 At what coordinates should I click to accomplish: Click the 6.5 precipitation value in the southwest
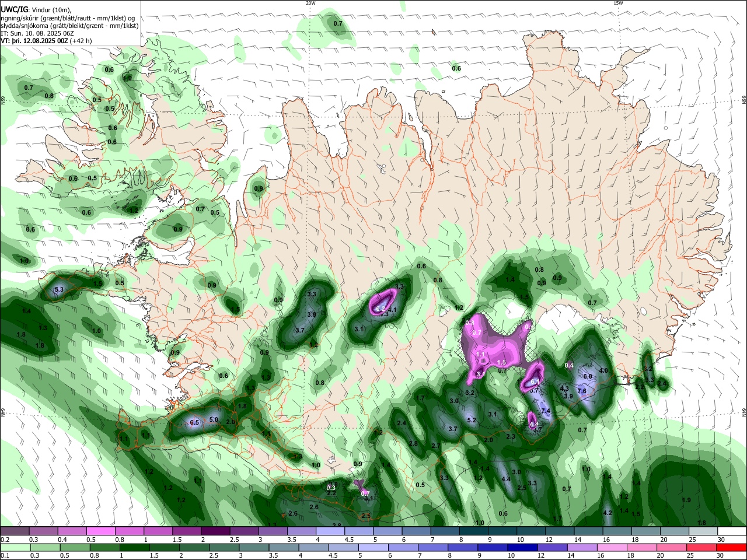coord(195,422)
